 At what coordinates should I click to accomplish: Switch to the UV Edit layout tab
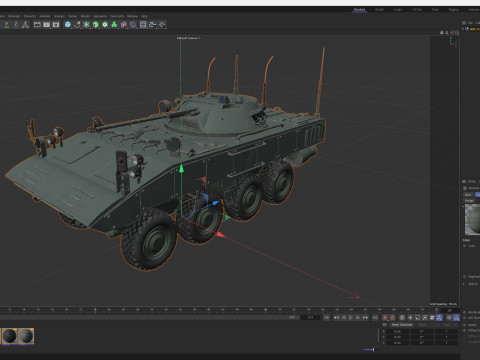(417, 10)
